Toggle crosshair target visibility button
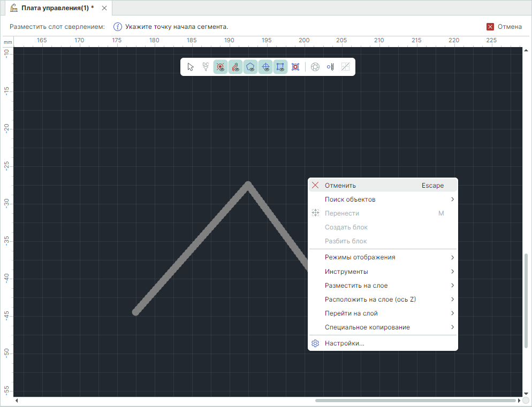The height and width of the screenshot is (407, 532). [265, 67]
